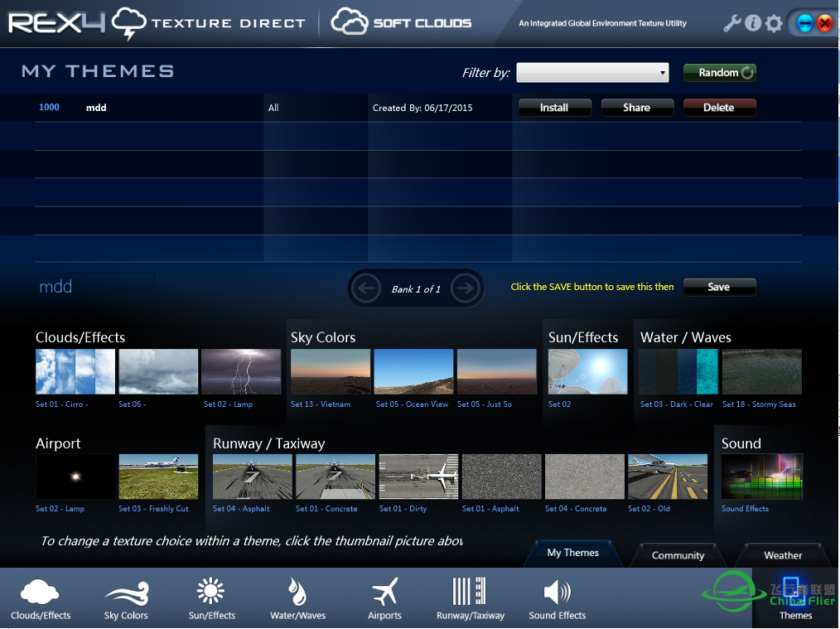Go to the next theme bank arrow
Viewport: 840px width, 629px height.
(x=466, y=288)
